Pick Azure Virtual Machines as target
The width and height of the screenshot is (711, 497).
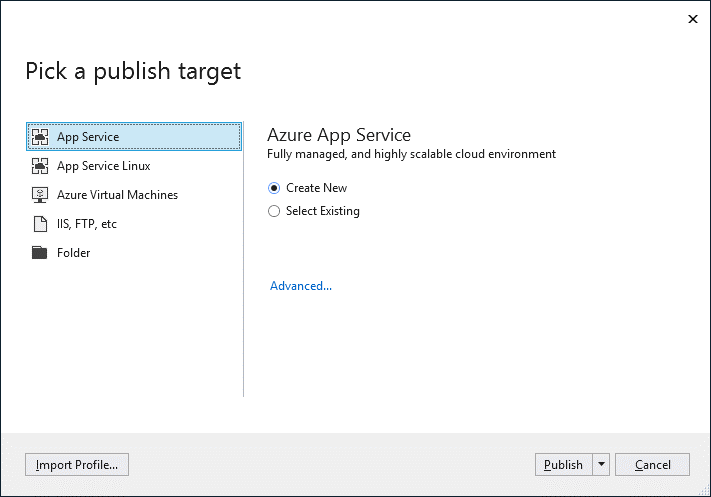click(x=117, y=195)
